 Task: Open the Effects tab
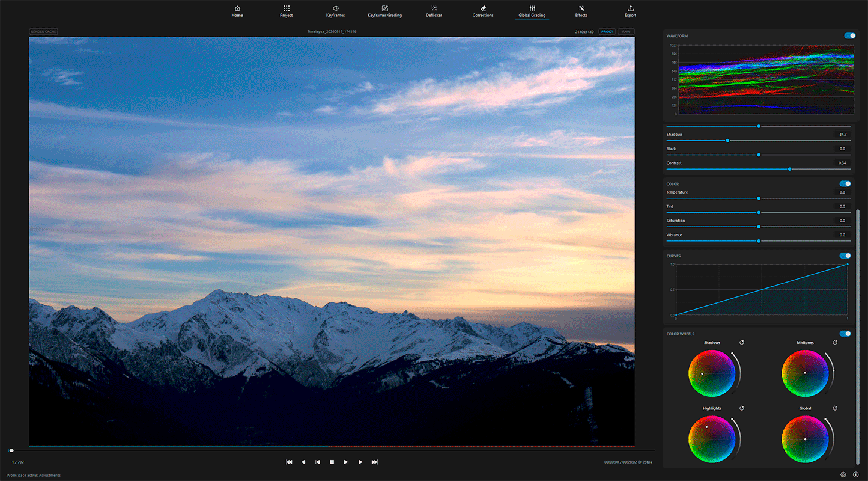[x=581, y=11]
